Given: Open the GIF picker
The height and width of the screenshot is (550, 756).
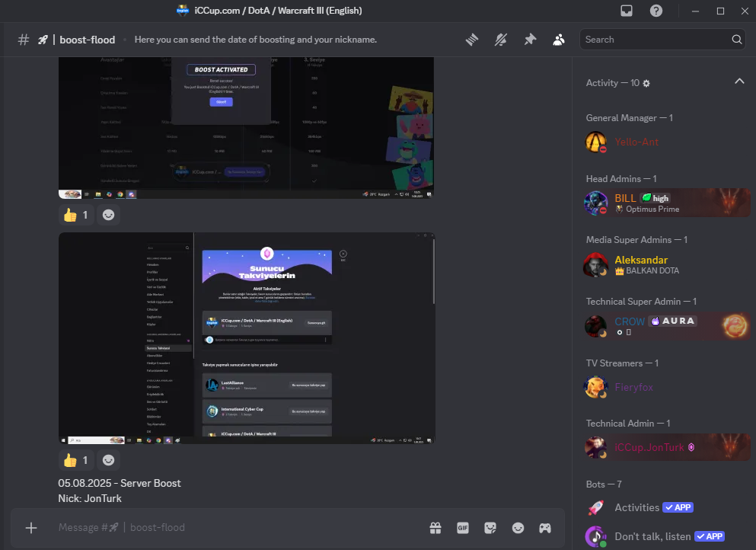Looking at the screenshot, I should click(463, 528).
